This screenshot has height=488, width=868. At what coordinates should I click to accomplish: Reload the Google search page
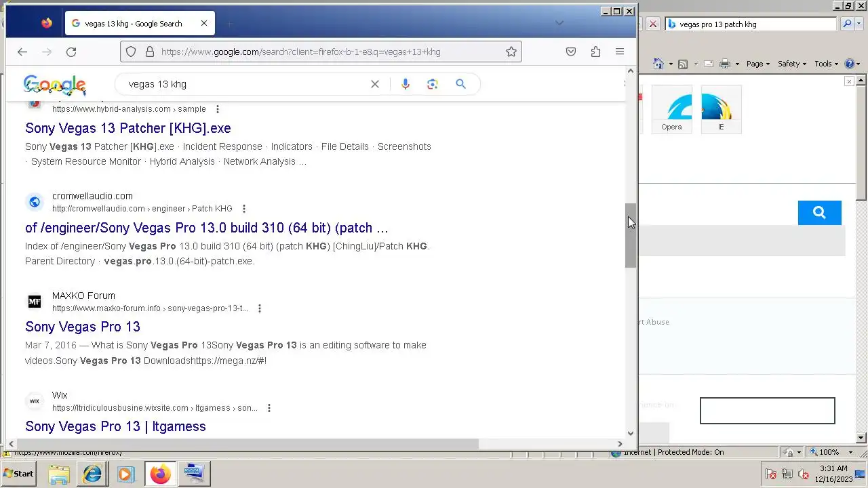[x=71, y=52]
